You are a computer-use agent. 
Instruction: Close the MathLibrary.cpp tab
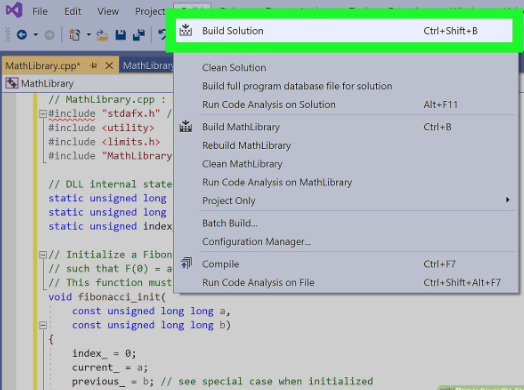(x=109, y=66)
